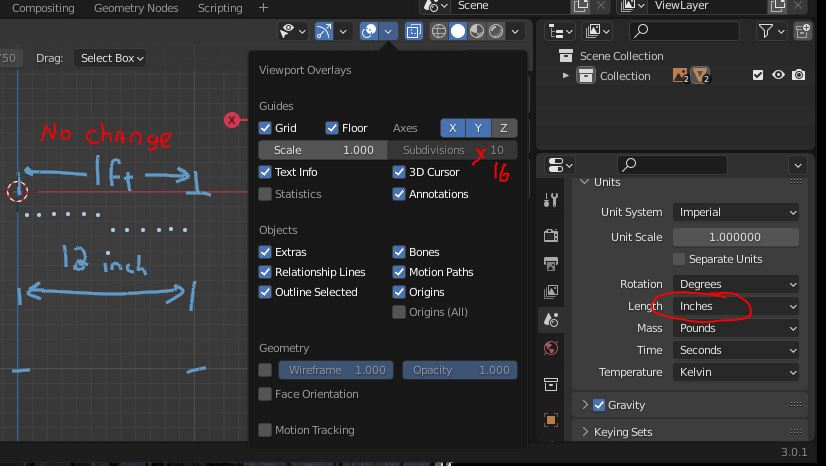
Task: Open the Tool properties tab icon
Action: (551, 200)
